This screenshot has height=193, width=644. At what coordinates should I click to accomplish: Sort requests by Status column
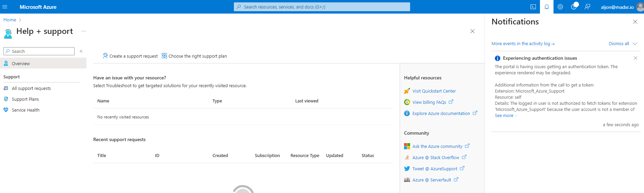click(368, 156)
